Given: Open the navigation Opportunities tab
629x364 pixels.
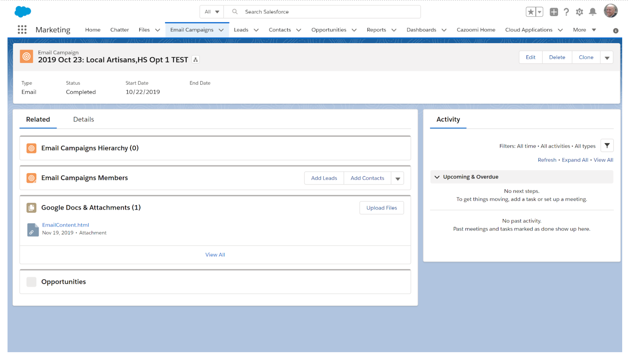Looking at the screenshot, I should tap(329, 30).
